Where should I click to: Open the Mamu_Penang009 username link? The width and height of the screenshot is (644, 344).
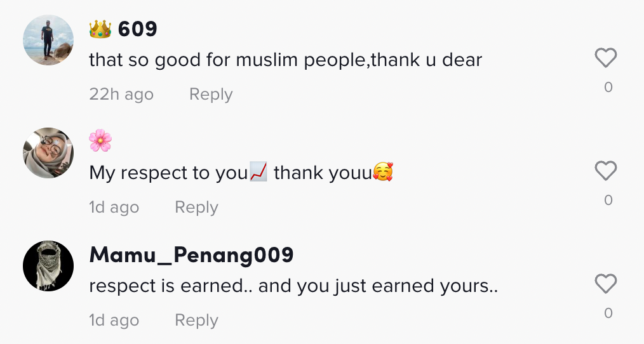tap(191, 255)
